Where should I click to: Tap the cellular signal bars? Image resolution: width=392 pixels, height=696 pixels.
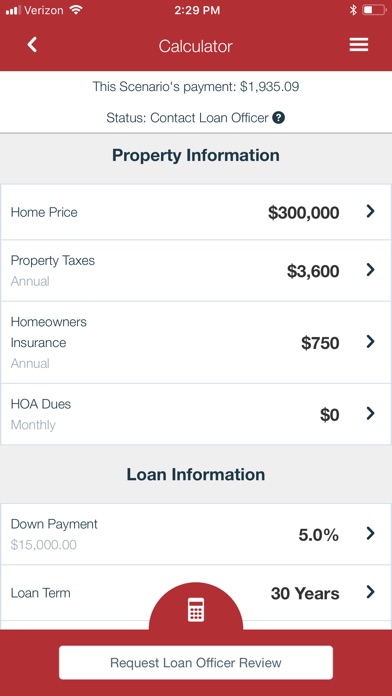pyautogui.click(x=13, y=11)
